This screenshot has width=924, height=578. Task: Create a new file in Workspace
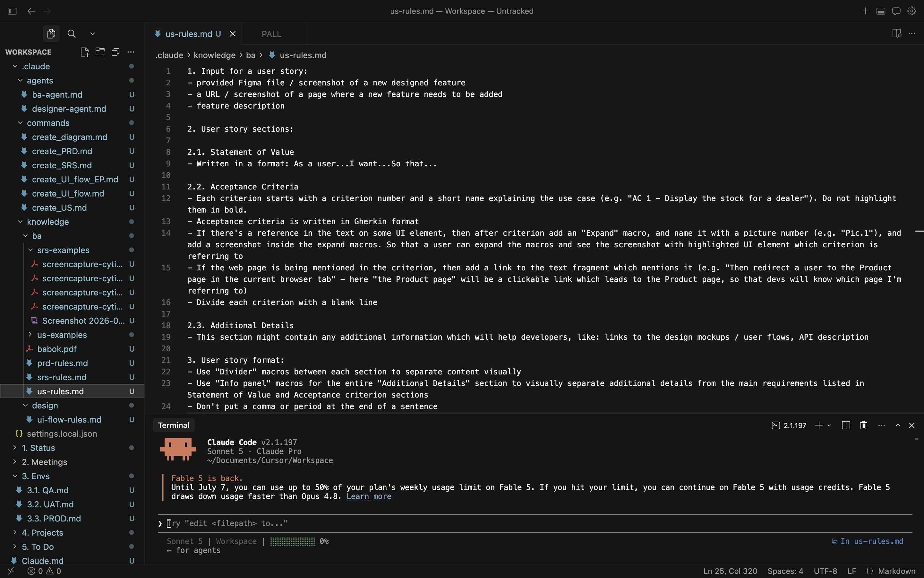pos(85,52)
